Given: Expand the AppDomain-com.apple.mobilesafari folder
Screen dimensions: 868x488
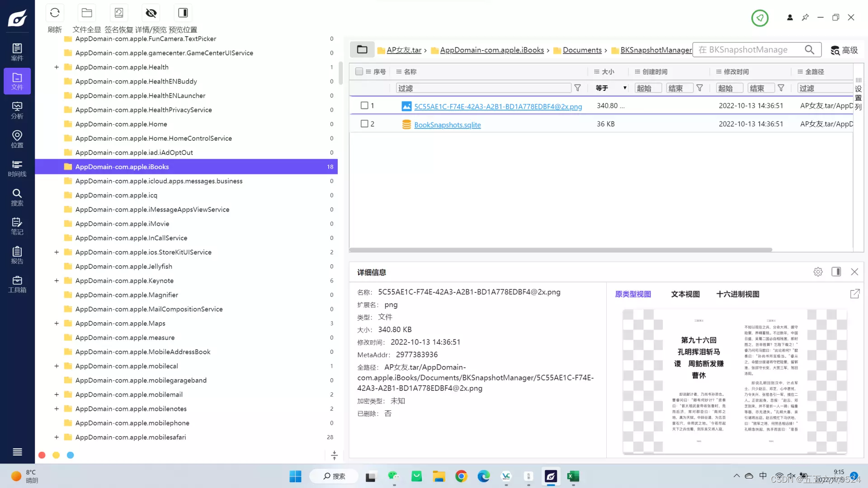Looking at the screenshot, I should pyautogui.click(x=57, y=437).
